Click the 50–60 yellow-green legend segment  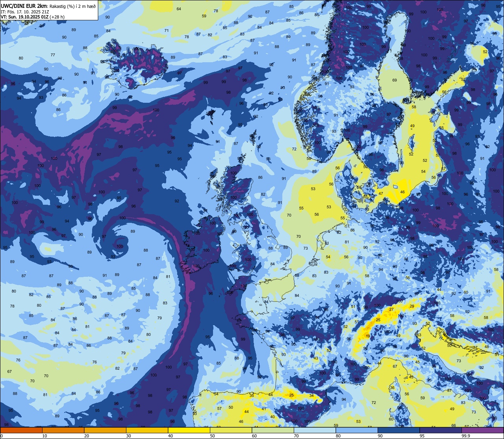tap(231, 430)
